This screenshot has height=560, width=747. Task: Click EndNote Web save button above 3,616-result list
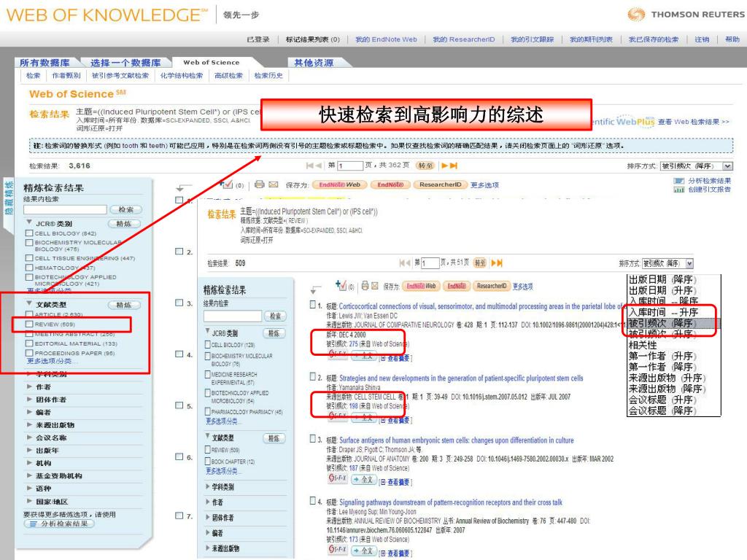coord(339,184)
